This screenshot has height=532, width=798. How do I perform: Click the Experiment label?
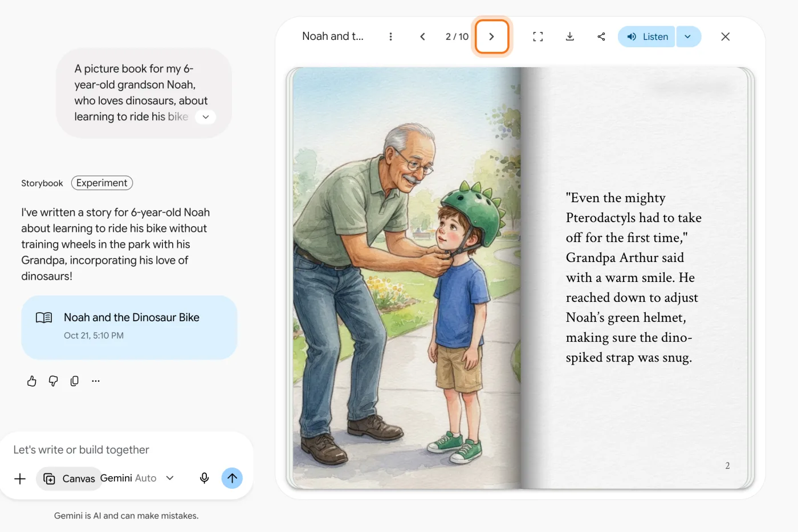point(102,183)
